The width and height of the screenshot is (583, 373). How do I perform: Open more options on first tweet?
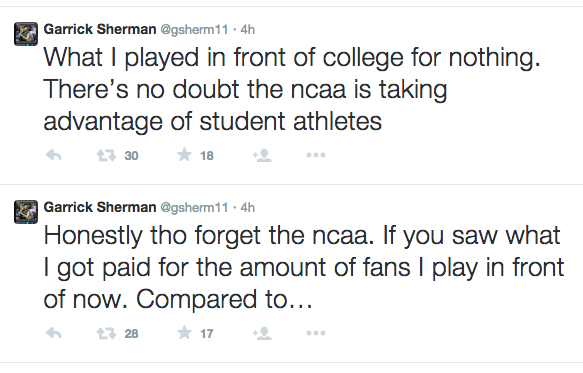pyautogui.click(x=316, y=155)
